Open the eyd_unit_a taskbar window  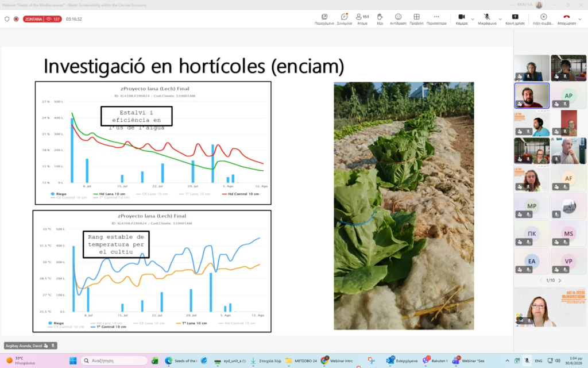click(230, 361)
